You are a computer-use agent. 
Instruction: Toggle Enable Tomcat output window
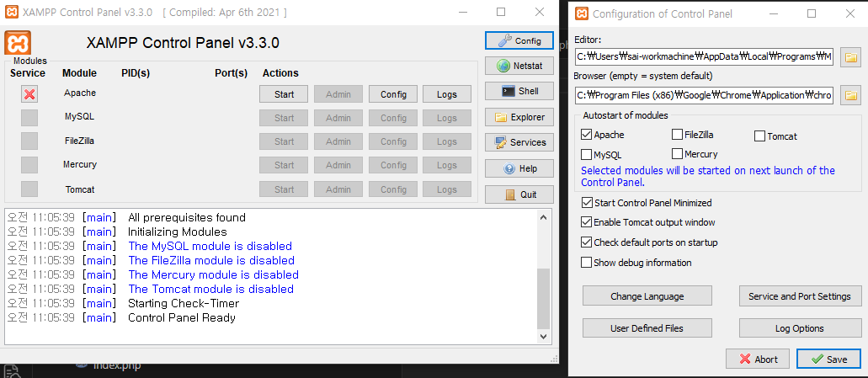point(586,222)
